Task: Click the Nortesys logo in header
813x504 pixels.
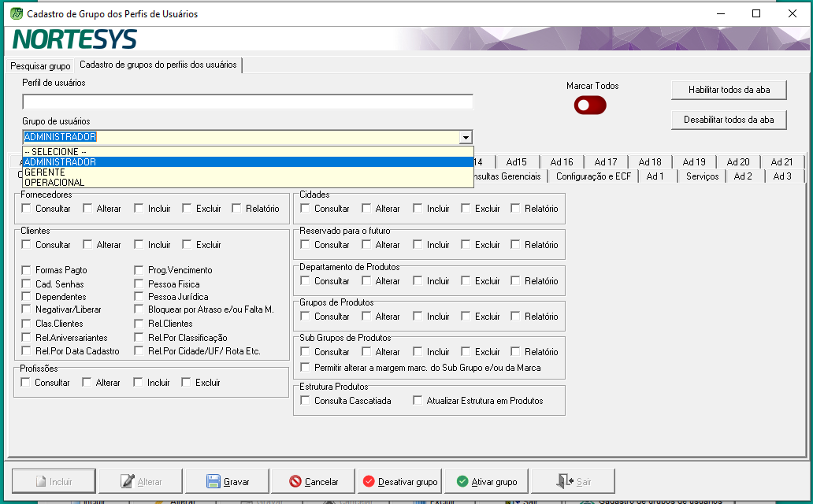Action: click(75, 39)
